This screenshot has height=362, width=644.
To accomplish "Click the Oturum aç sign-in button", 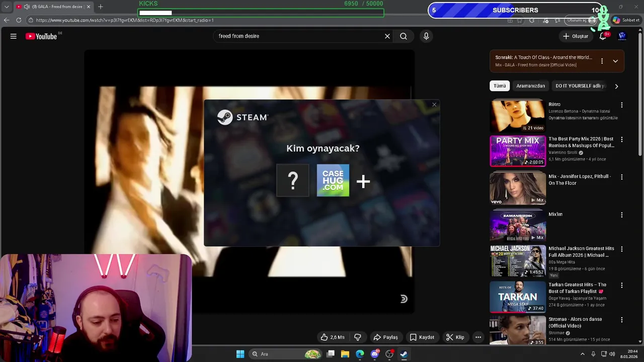I will tap(580, 20).
